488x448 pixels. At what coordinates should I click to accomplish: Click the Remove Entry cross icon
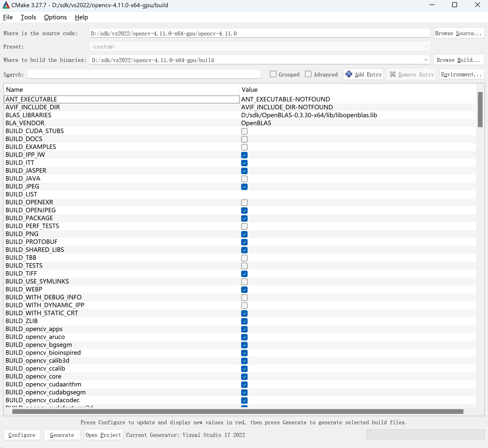[x=393, y=74]
